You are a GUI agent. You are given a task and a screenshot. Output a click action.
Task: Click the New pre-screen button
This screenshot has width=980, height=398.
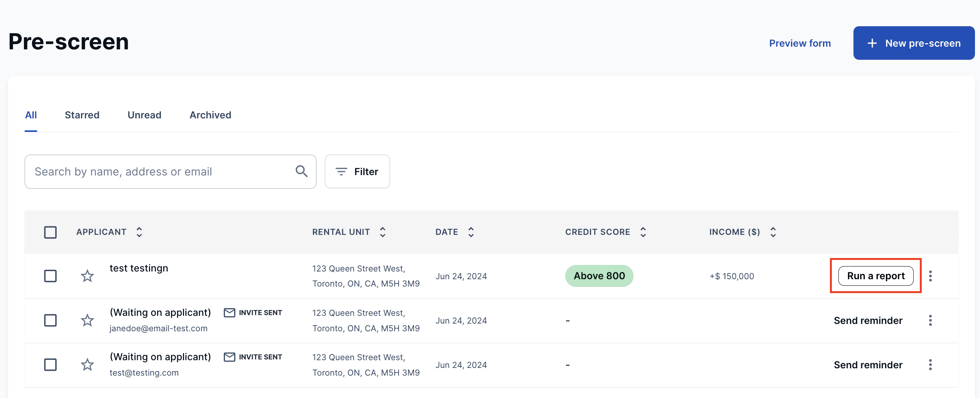(914, 43)
